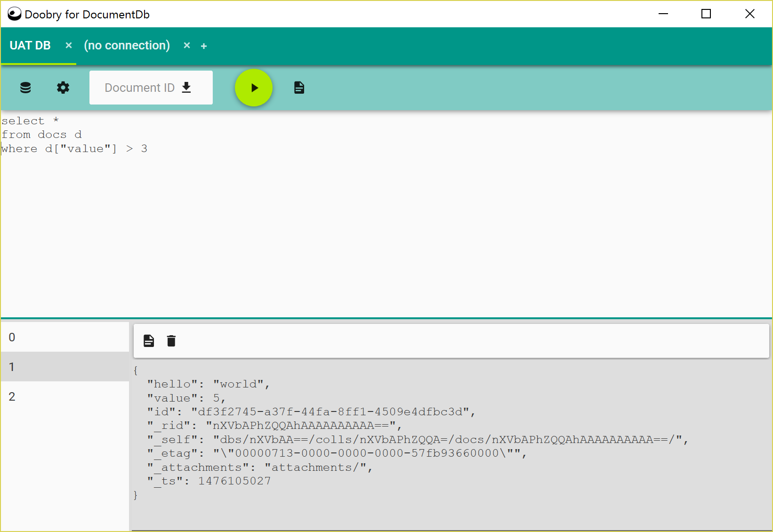Switch to the UAT DB tab
Viewport: 773px width, 532px height.
(30, 46)
